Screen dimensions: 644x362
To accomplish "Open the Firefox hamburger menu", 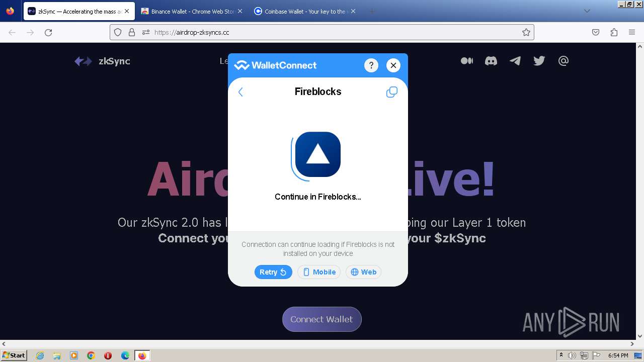I will tap(632, 32).
